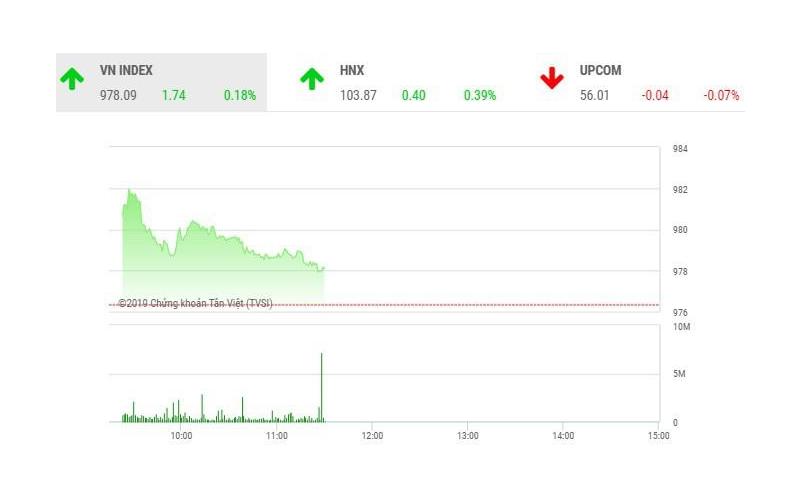The width and height of the screenshot is (800, 500).
Task: Click the green up arrow beside VN INDEX
Action: [71, 78]
